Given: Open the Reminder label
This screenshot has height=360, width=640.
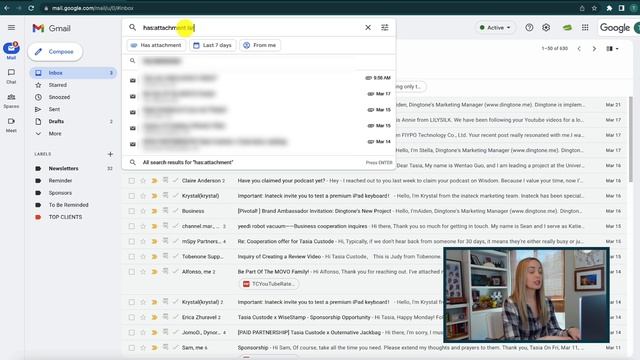Looking at the screenshot, I should tap(60, 180).
